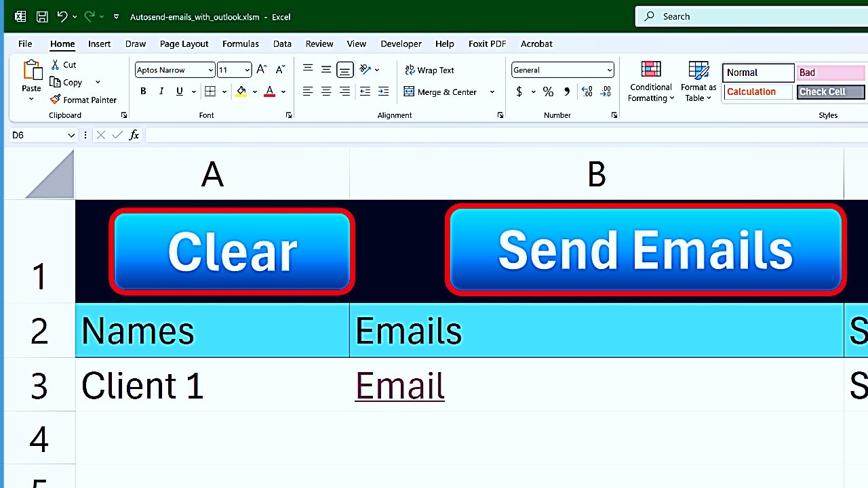Viewport: 868px width, 488px height.
Task: Click the Select All corner triangle
Action: (x=50, y=175)
